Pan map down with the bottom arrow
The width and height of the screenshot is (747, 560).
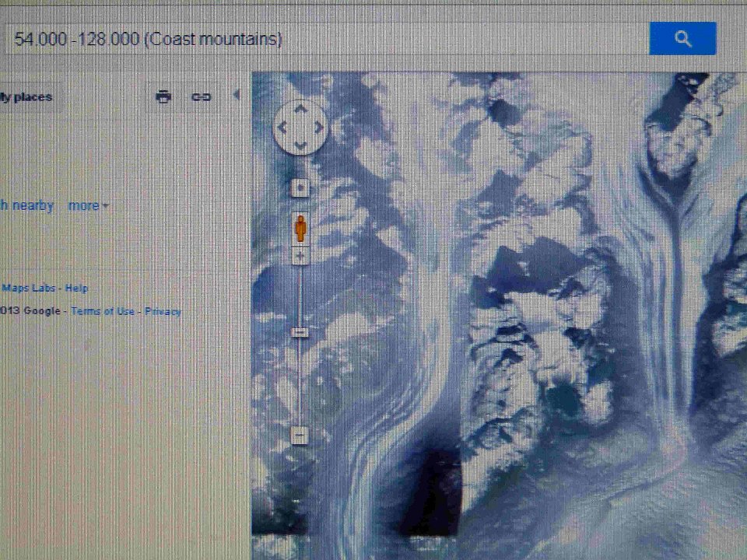(300, 145)
